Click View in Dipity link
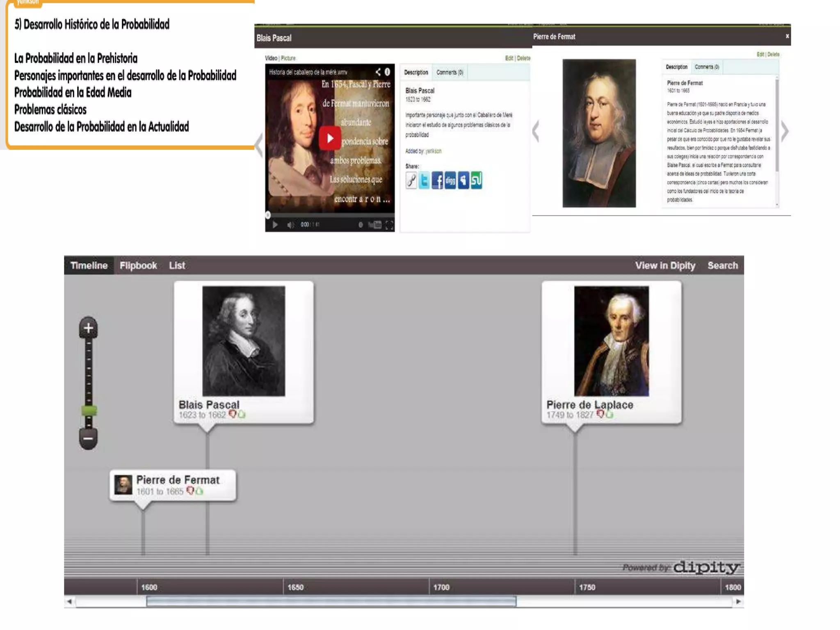840x630 pixels. click(665, 265)
